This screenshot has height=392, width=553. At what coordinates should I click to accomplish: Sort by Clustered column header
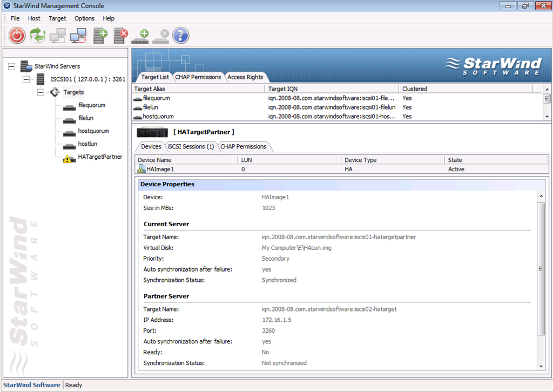click(x=466, y=89)
